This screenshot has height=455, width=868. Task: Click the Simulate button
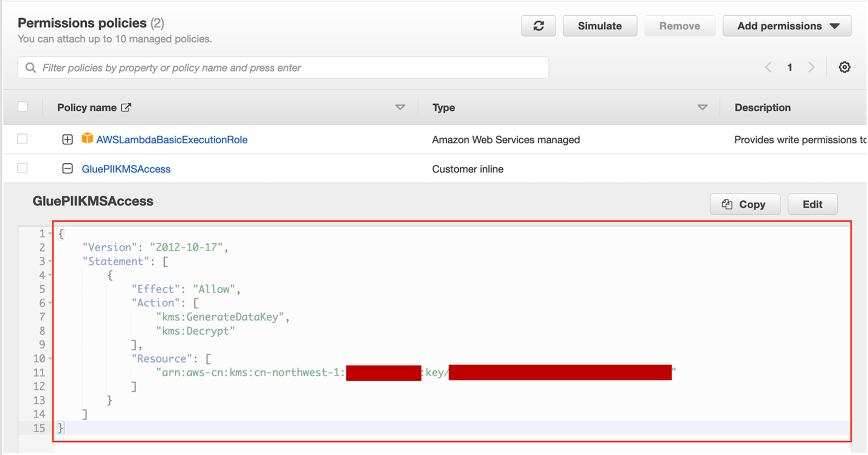[x=600, y=26]
